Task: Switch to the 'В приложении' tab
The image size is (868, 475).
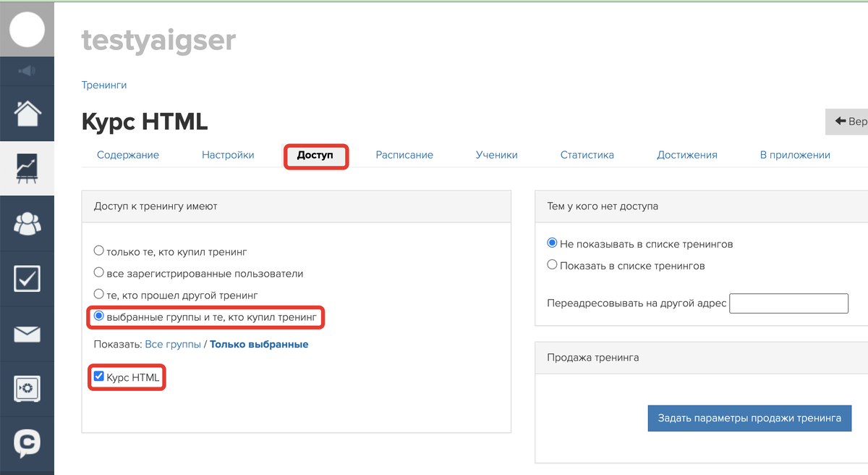Action: click(x=795, y=155)
